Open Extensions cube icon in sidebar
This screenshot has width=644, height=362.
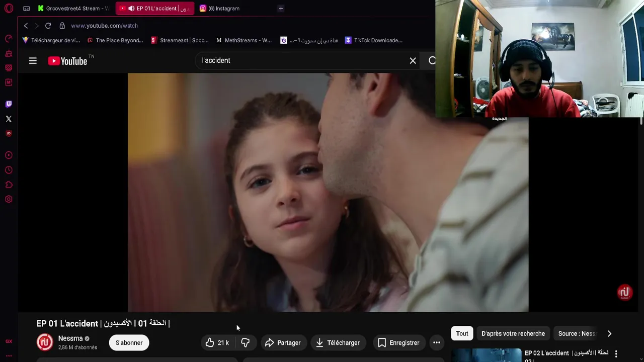click(x=9, y=185)
